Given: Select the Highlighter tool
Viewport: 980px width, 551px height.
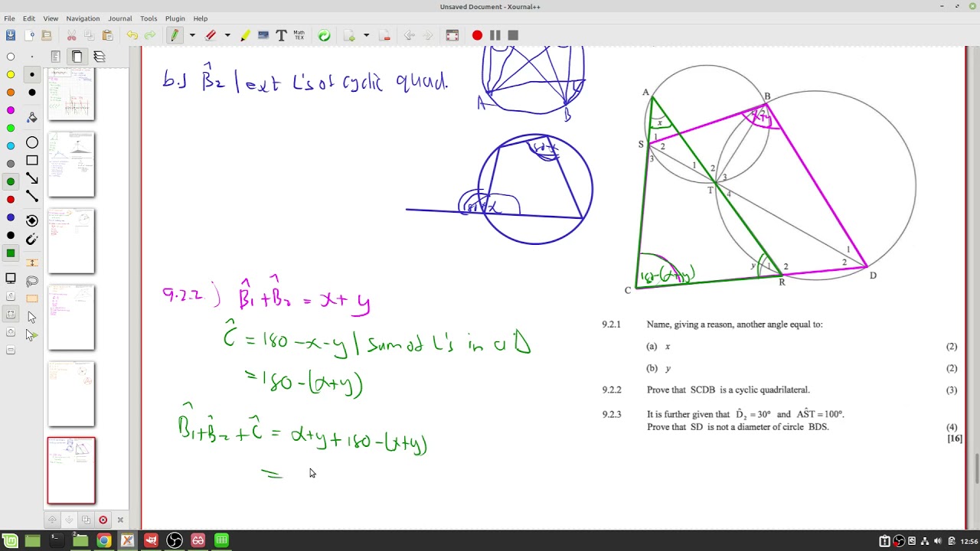Looking at the screenshot, I should (245, 35).
